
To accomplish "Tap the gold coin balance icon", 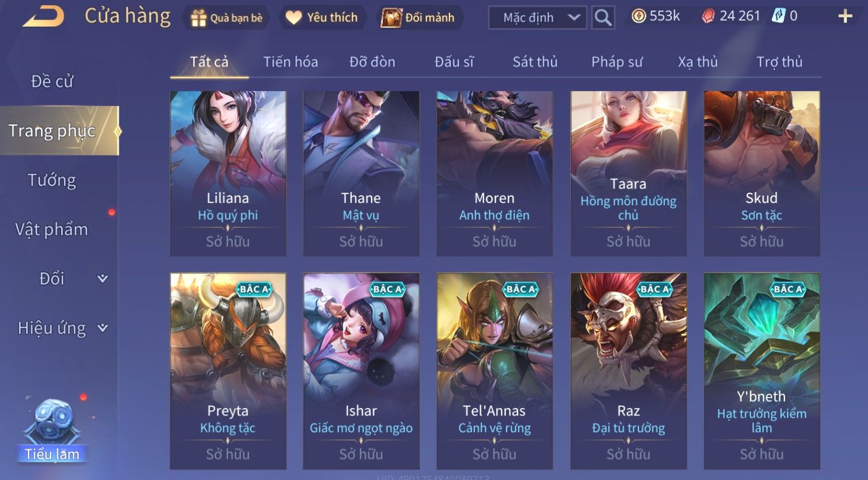I will pyautogui.click(x=639, y=16).
